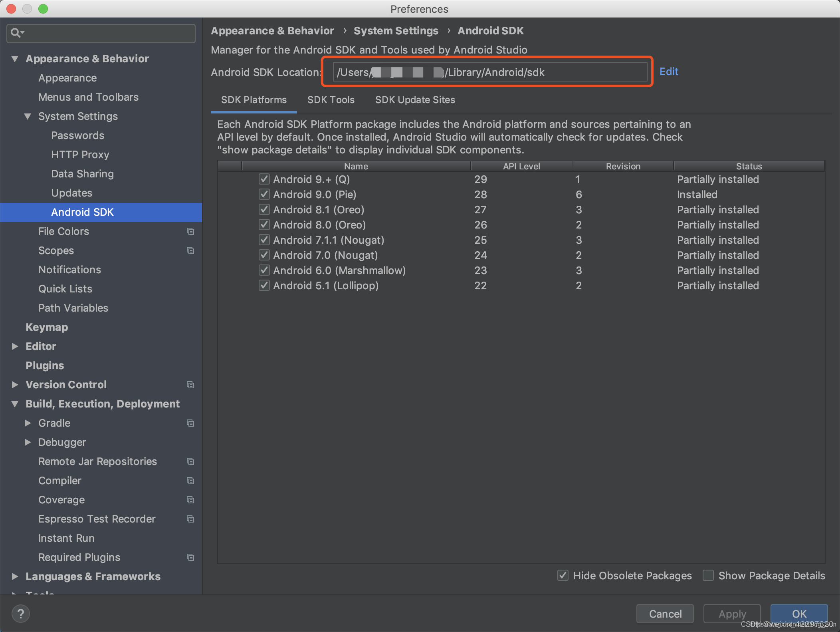840x632 pixels.
Task: Expand the Languages & Frameworks arrow
Action: 15,576
